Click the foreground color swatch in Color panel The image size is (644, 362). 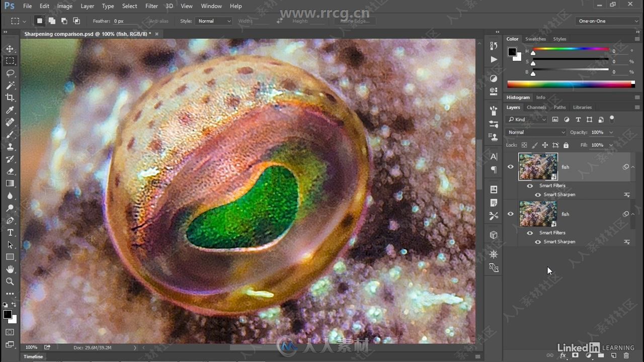pos(512,52)
